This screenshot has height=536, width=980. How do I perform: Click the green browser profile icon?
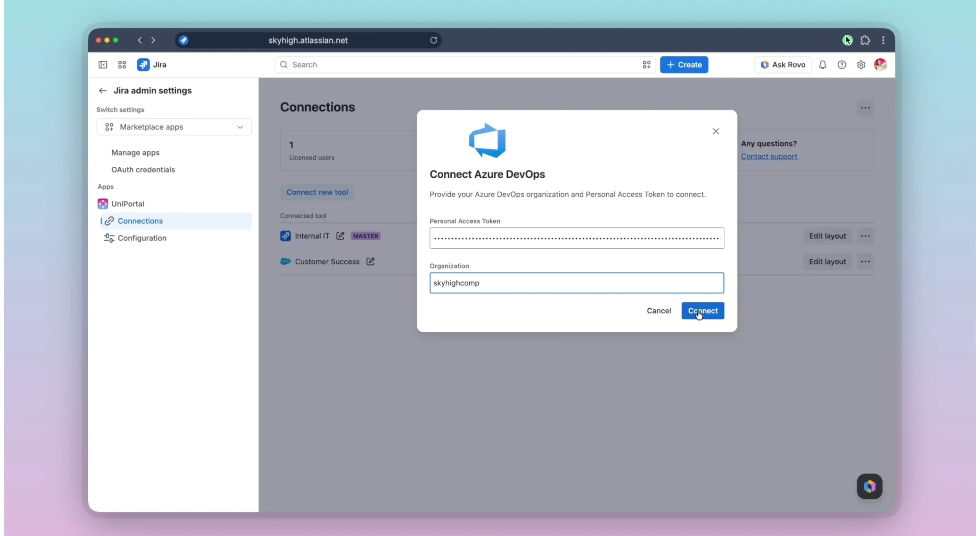point(847,40)
